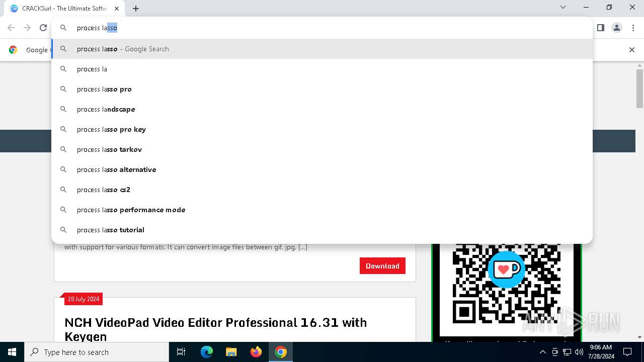Viewport: 644px width, 362px height.
Task: Click the network icon in system tray
Action: [567, 352]
